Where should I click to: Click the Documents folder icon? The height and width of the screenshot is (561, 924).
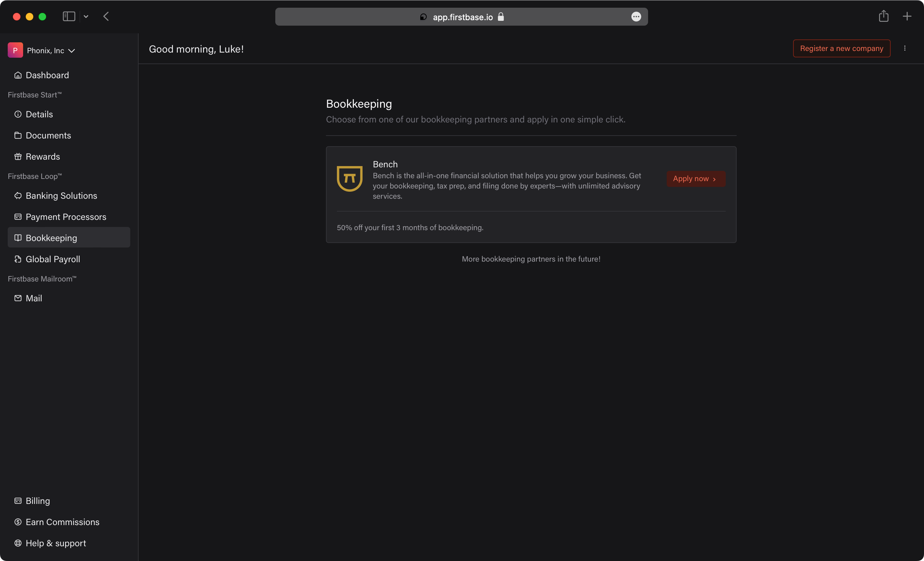click(x=18, y=135)
